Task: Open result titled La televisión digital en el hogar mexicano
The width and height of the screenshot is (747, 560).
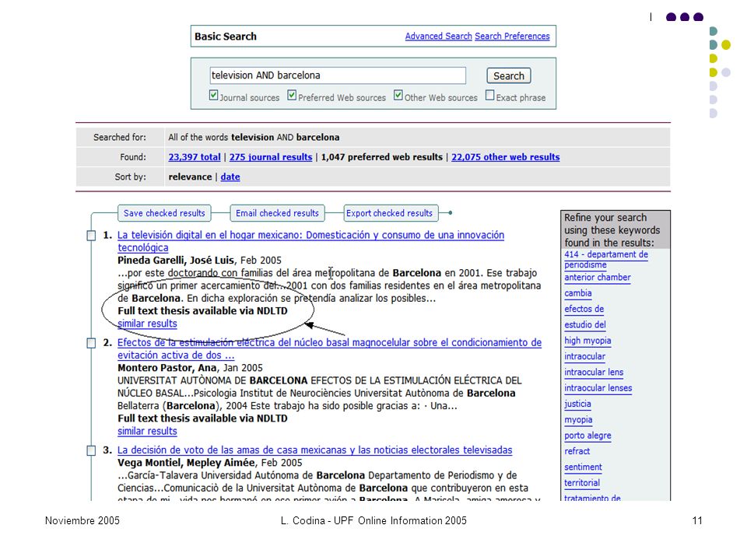Action: (310, 241)
